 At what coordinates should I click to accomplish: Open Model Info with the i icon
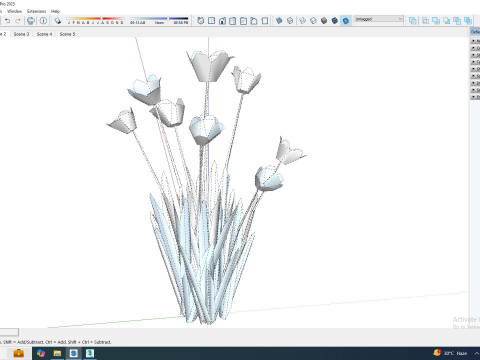tap(43, 21)
